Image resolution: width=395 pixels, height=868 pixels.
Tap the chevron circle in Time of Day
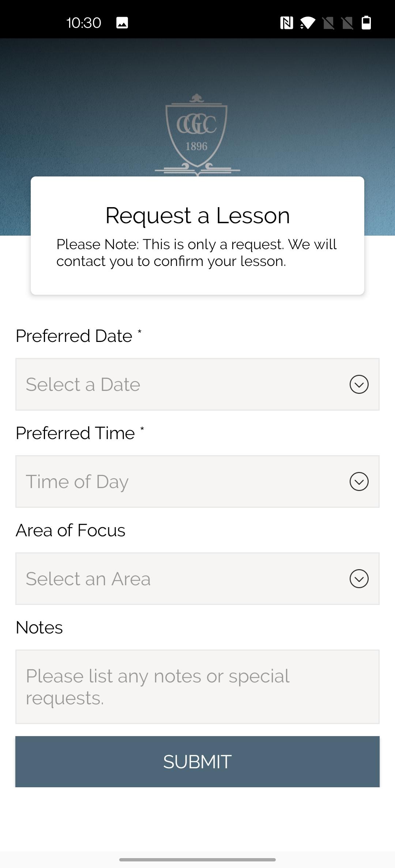359,481
